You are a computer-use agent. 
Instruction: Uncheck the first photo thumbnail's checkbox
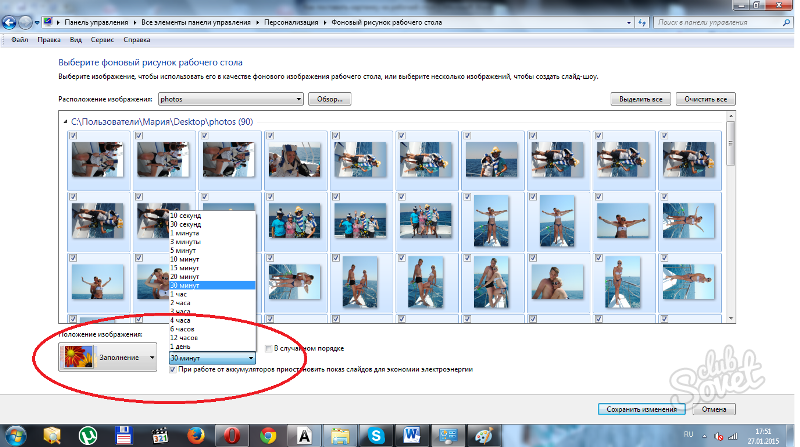[x=71, y=136]
